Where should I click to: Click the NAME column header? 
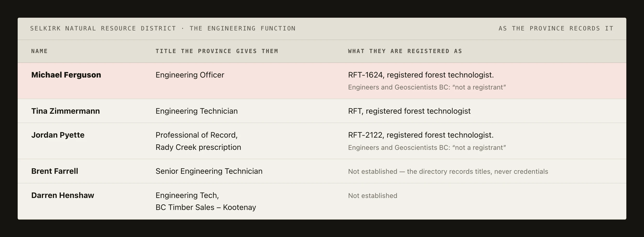(x=39, y=51)
